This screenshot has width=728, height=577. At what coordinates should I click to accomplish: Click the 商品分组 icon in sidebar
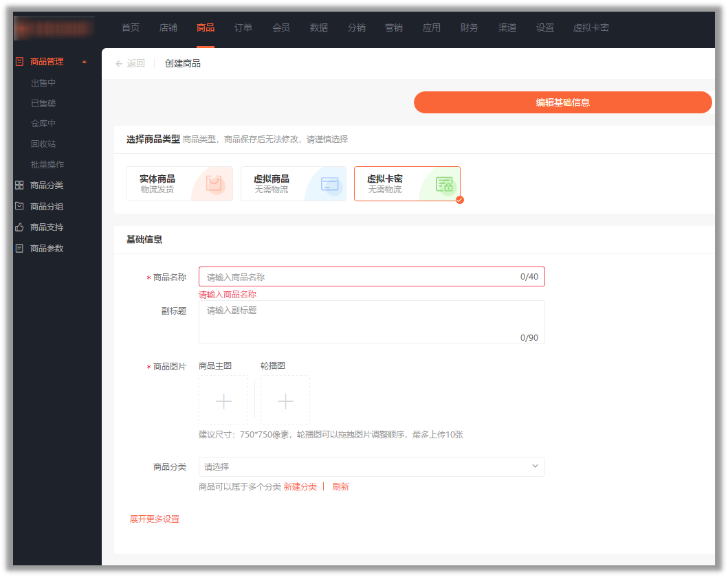(x=19, y=206)
